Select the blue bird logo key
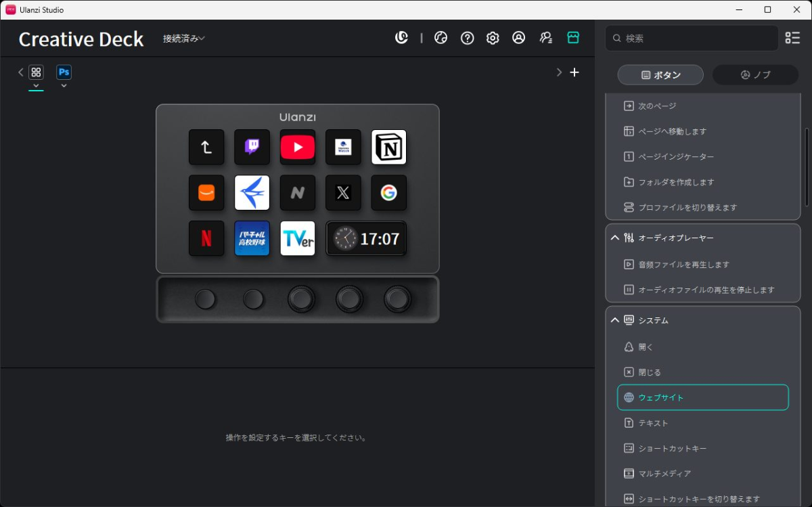This screenshot has width=812, height=507. pos(252,193)
